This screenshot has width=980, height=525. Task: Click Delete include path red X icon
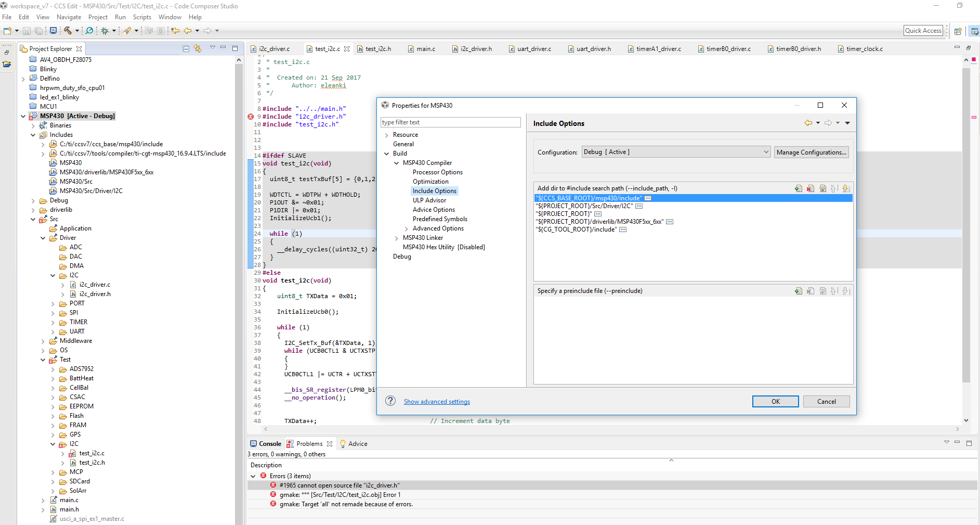click(x=811, y=188)
